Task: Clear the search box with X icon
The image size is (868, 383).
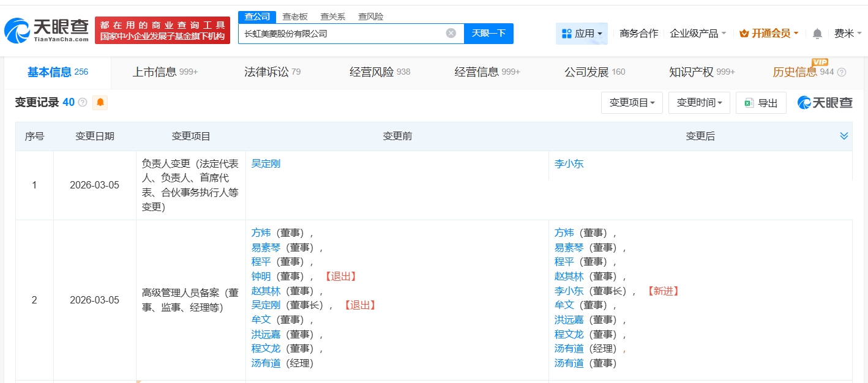Action: tap(451, 34)
